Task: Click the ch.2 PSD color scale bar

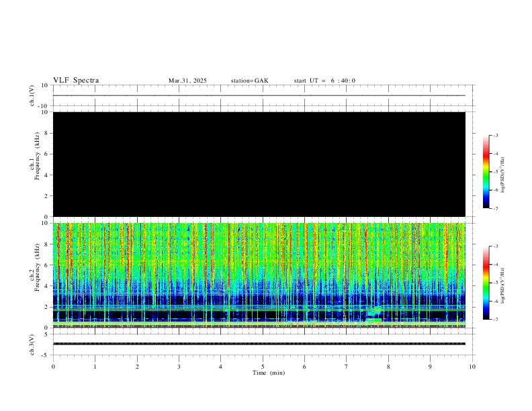Action: [x=486, y=283]
